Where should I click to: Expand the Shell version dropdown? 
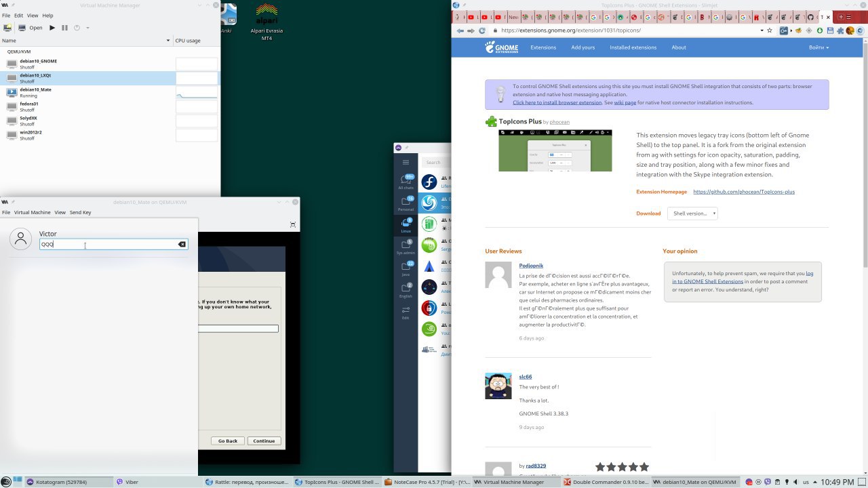point(692,213)
